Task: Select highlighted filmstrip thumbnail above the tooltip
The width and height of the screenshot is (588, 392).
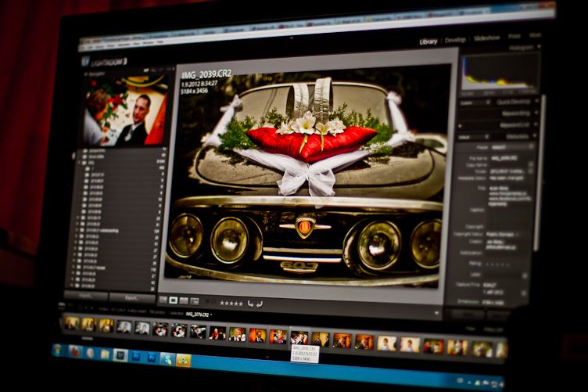Action: coord(299,337)
